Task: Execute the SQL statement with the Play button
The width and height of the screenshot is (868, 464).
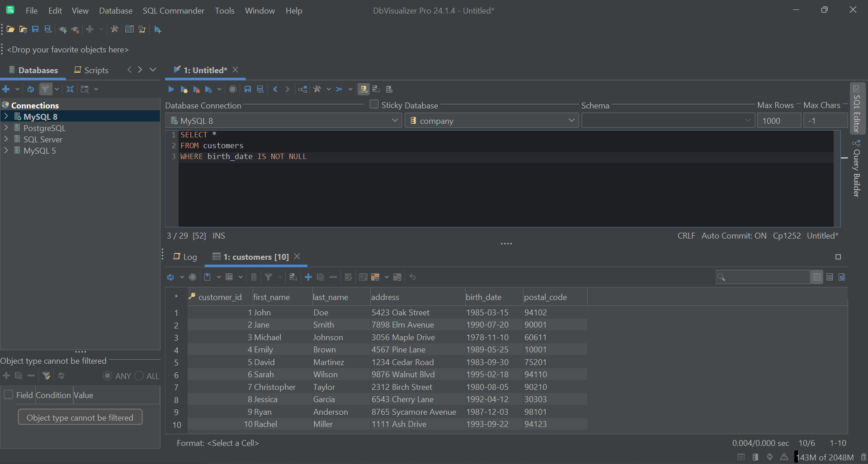Action: point(171,89)
